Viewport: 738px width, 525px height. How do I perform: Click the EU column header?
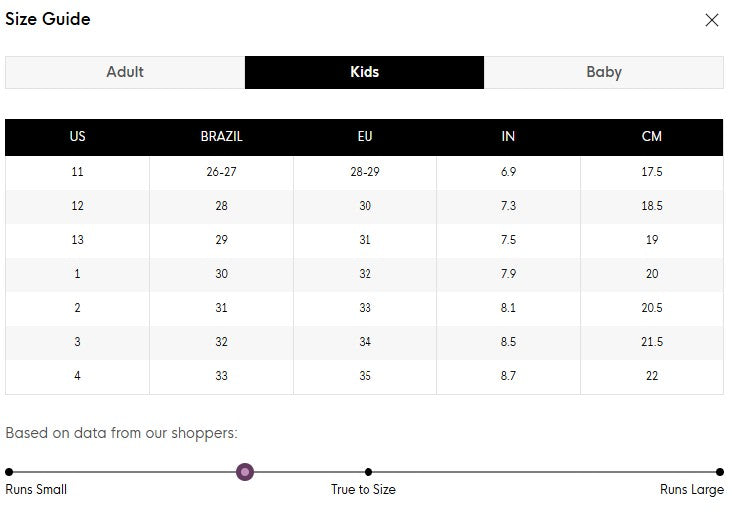[x=364, y=137]
